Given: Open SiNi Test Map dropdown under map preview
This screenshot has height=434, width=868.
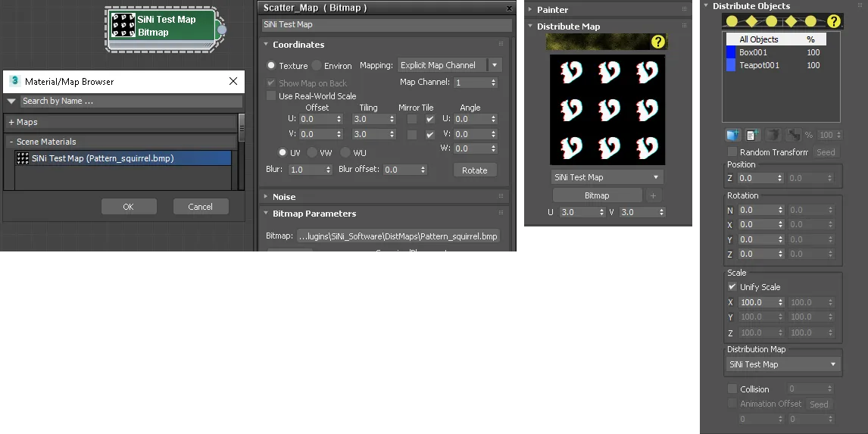Looking at the screenshot, I should tap(607, 177).
